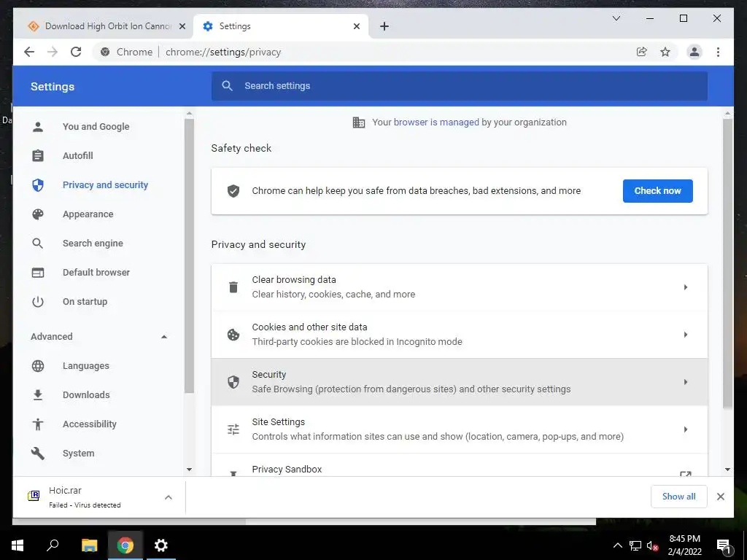Image resolution: width=747 pixels, height=560 pixels.
Task: Click the cookie icon
Action: coord(233,335)
